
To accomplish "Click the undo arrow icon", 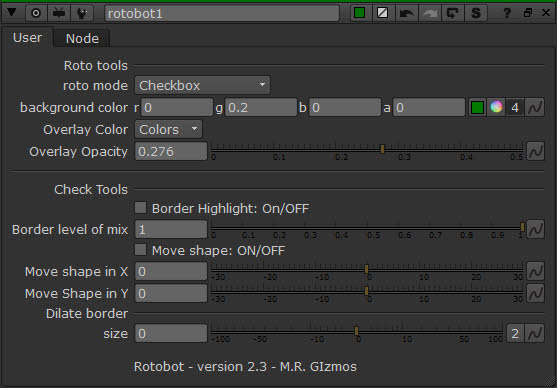I will pyautogui.click(x=406, y=13).
